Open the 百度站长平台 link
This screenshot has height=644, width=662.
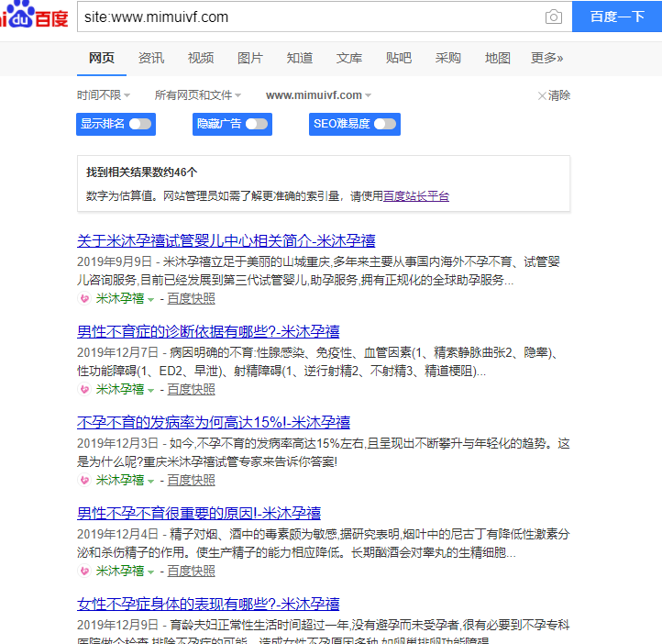tap(416, 196)
